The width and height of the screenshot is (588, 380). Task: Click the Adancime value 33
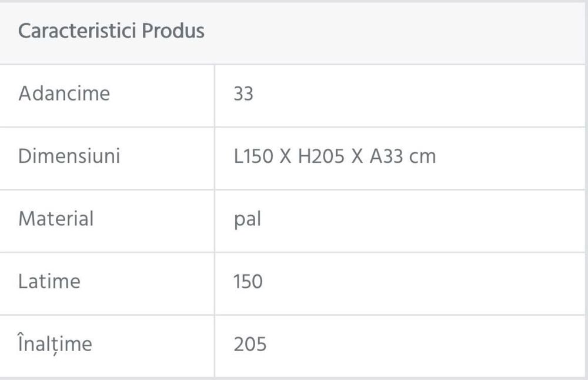pos(243,94)
